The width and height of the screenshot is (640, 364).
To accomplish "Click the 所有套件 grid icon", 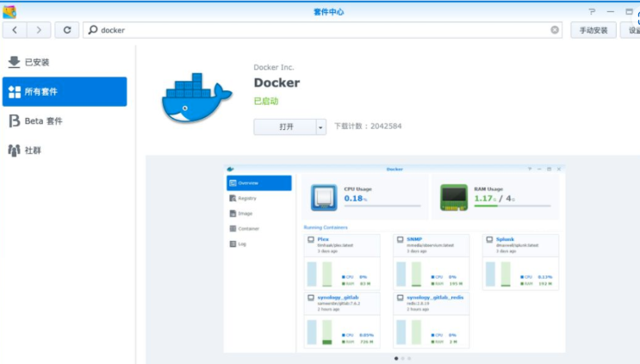I will pyautogui.click(x=15, y=92).
